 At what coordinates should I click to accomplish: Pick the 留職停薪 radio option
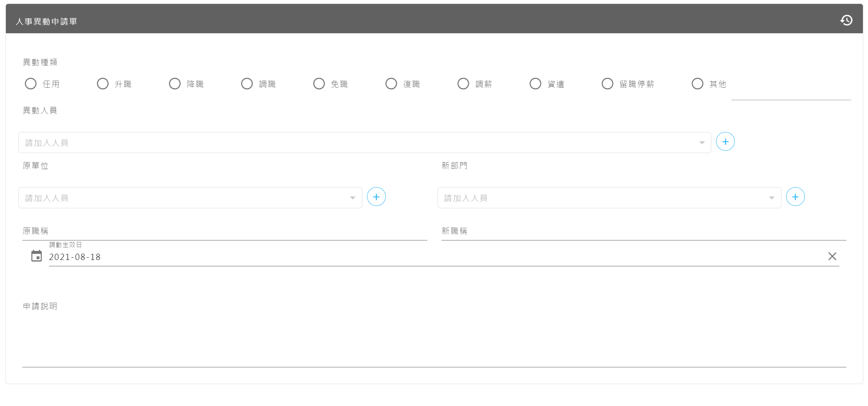pos(607,84)
